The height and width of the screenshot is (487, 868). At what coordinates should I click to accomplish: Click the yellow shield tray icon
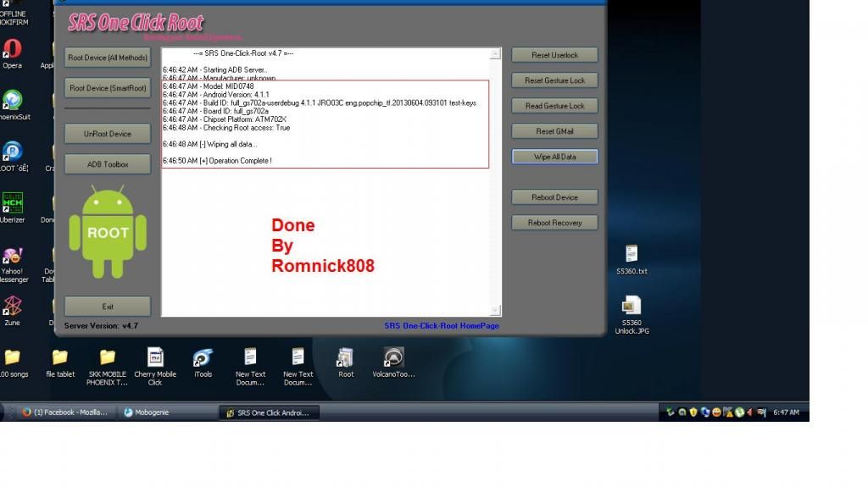click(x=693, y=412)
